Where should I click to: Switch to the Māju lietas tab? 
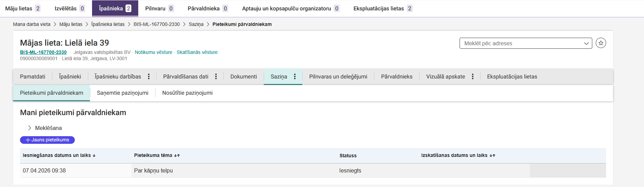click(x=23, y=8)
